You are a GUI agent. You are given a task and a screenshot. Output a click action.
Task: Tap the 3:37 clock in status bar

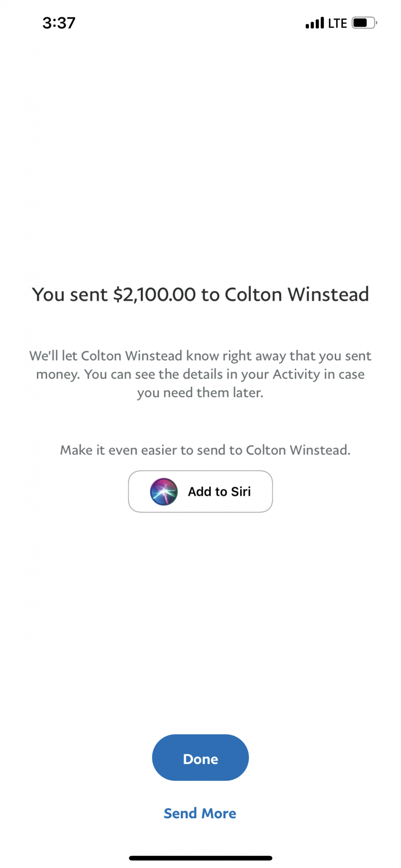click(59, 23)
